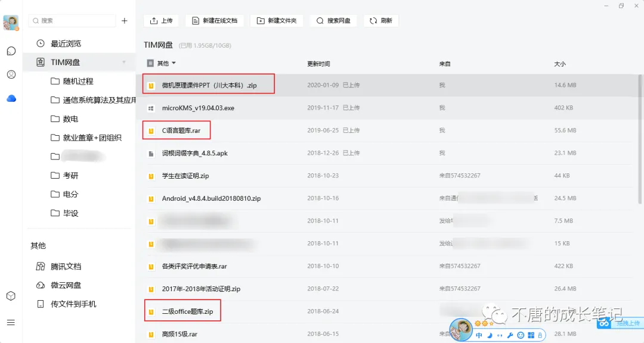Image resolution: width=644 pixels, height=343 pixels.
Task: Click the search field at top left
Action: 72,20
